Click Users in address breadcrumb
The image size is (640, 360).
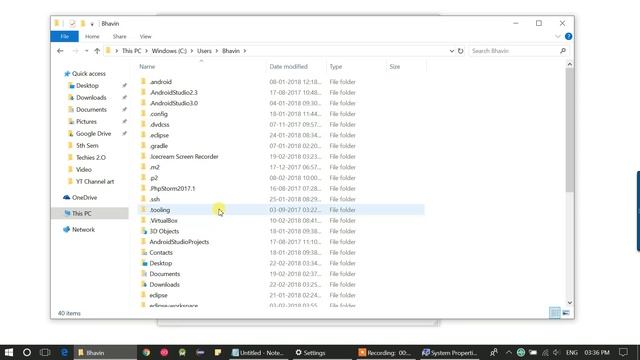point(204,51)
